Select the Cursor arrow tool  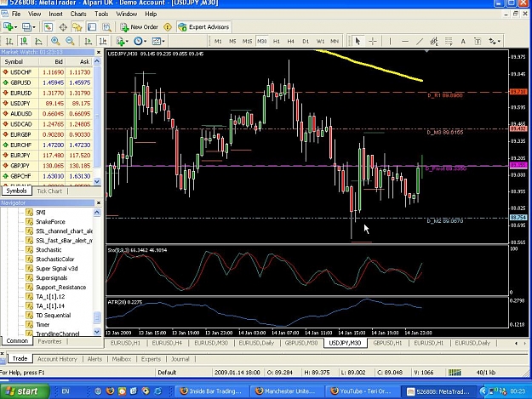[x=358, y=42]
